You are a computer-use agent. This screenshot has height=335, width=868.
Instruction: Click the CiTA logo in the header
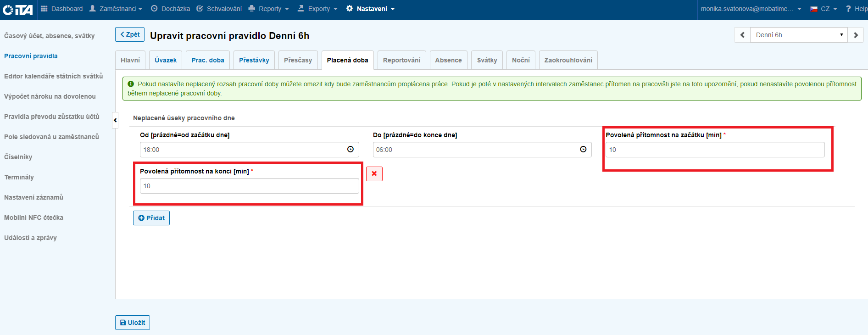pos(17,9)
